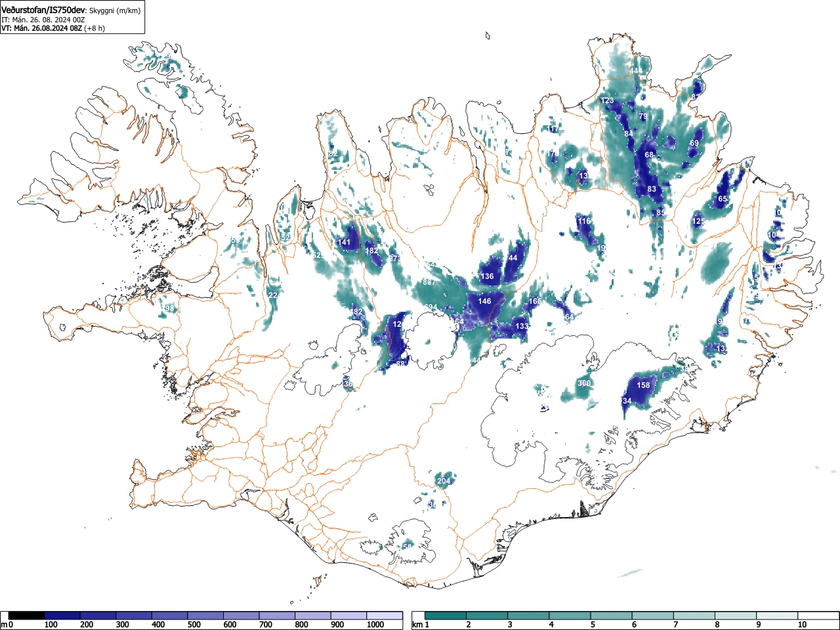Click the 'km' unit label on the right legend
This screenshot has height=630, width=840.
pos(417,625)
